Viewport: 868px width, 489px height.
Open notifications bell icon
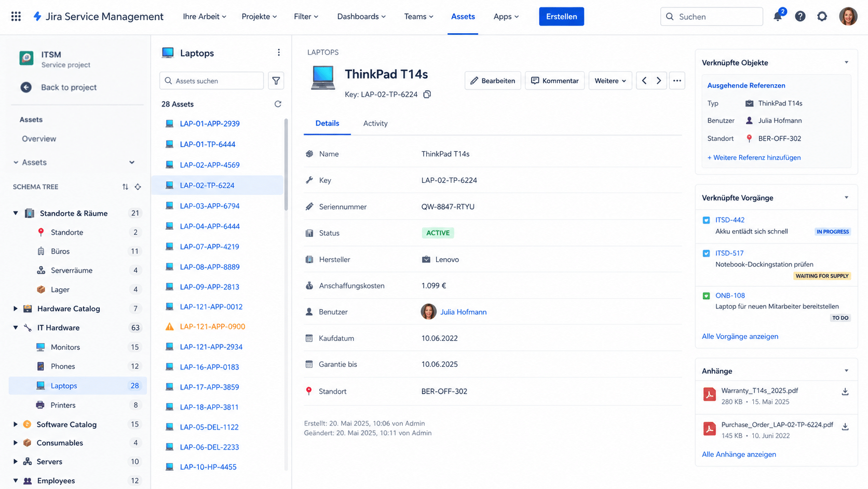778,16
